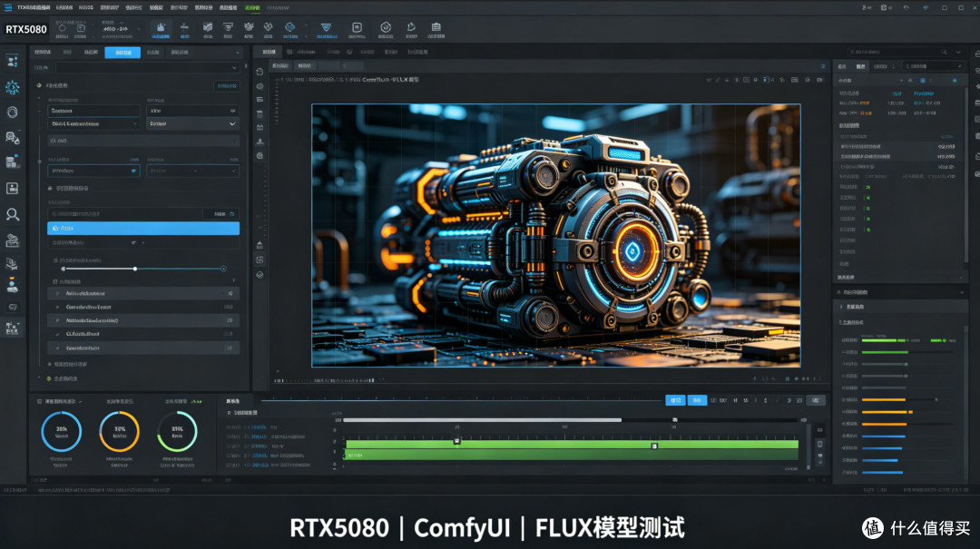Click the pencil icon in the canvas header toolbar
Image resolution: width=980 pixels, height=549 pixels.
pyautogui.click(x=718, y=80)
